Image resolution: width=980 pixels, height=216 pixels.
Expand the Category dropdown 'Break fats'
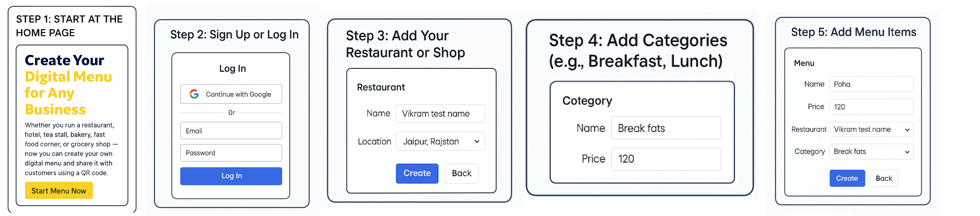pos(871,152)
